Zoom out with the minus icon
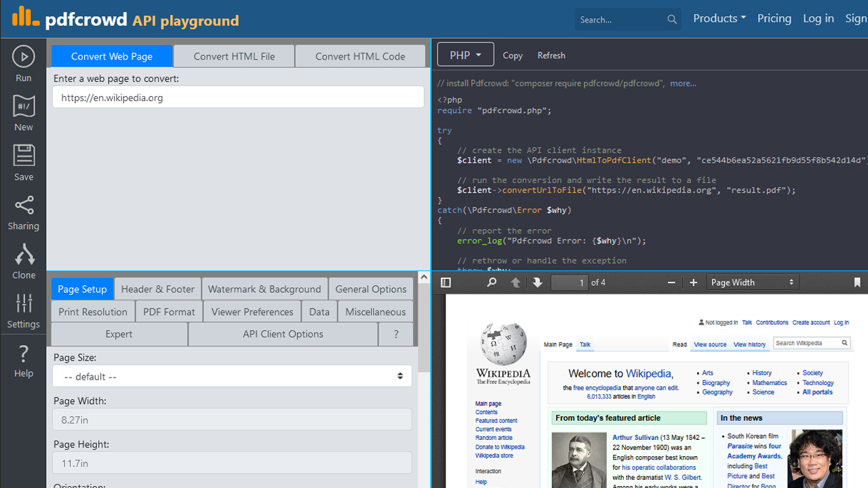Screen dimensions: 868x488 click(x=671, y=283)
